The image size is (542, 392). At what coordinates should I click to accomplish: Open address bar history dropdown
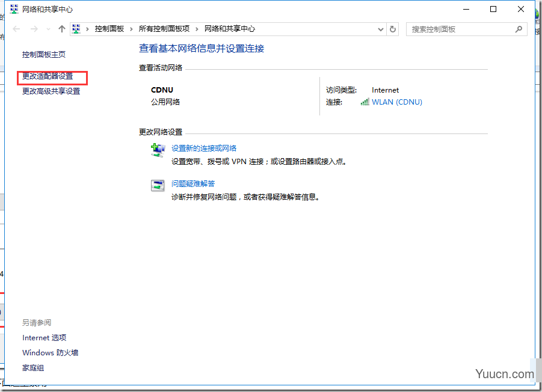tap(381, 29)
